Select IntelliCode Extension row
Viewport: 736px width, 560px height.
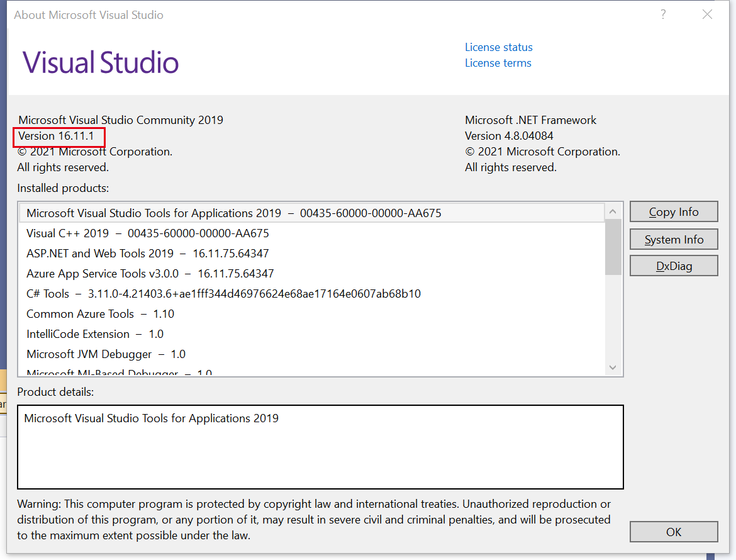point(311,334)
